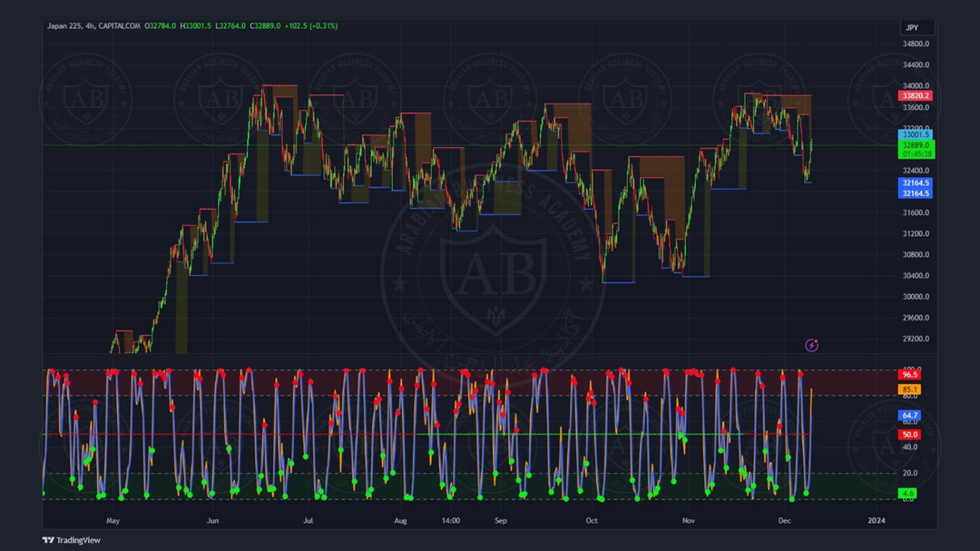The height and width of the screenshot is (551, 980).
Task: Click the Jun label on time axis
Action: (212, 520)
